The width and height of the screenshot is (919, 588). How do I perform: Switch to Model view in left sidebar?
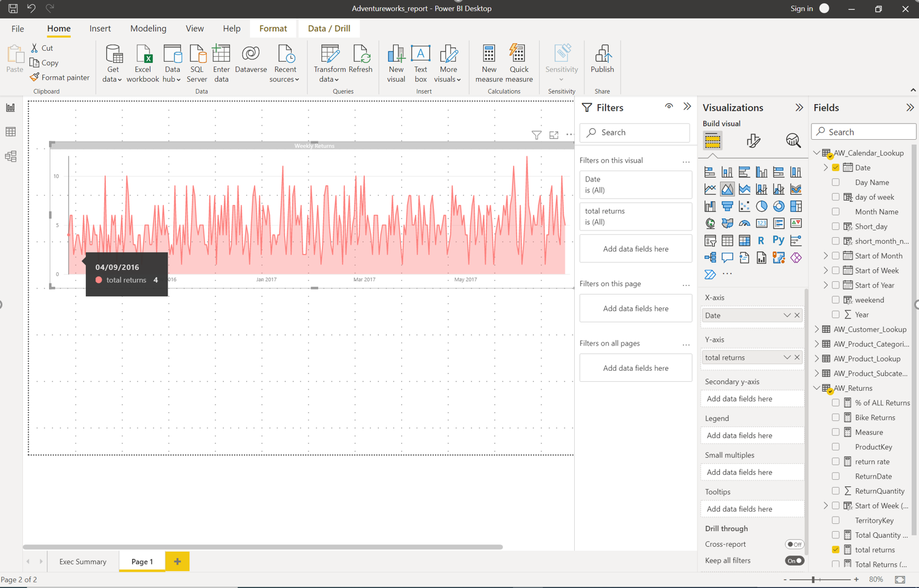tap(11, 156)
